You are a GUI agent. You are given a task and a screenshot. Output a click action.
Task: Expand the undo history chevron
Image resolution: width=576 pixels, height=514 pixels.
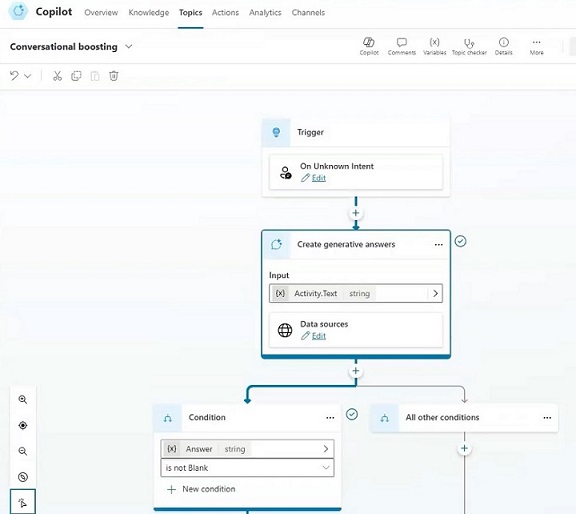coord(28,76)
